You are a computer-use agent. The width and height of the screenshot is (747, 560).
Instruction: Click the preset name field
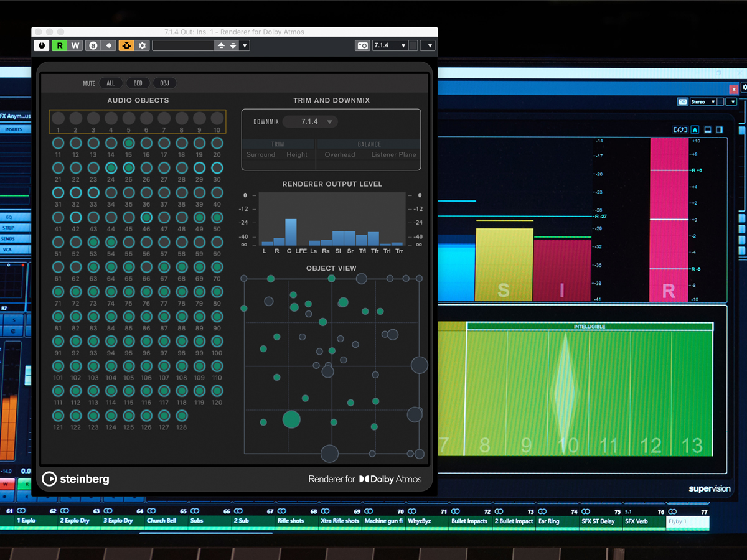(x=183, y=45)
